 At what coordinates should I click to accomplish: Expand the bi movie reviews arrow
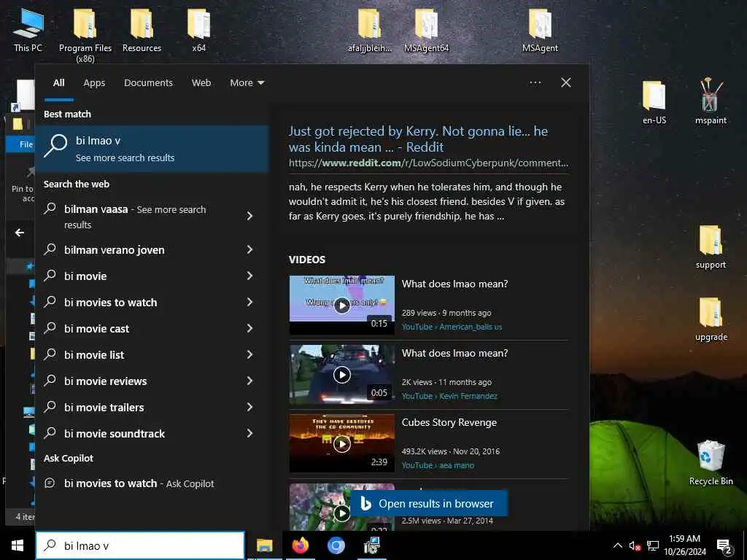[x=249, y=381]
